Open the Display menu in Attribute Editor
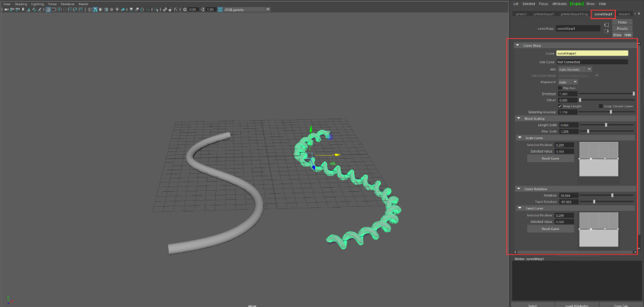The image size is (644, 307). (x=577, y=4)
